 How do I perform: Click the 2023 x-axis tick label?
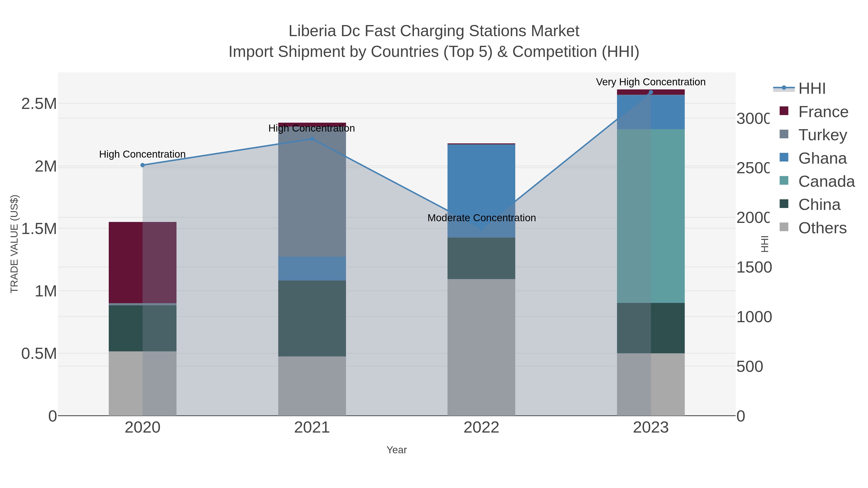click(651, 428)
